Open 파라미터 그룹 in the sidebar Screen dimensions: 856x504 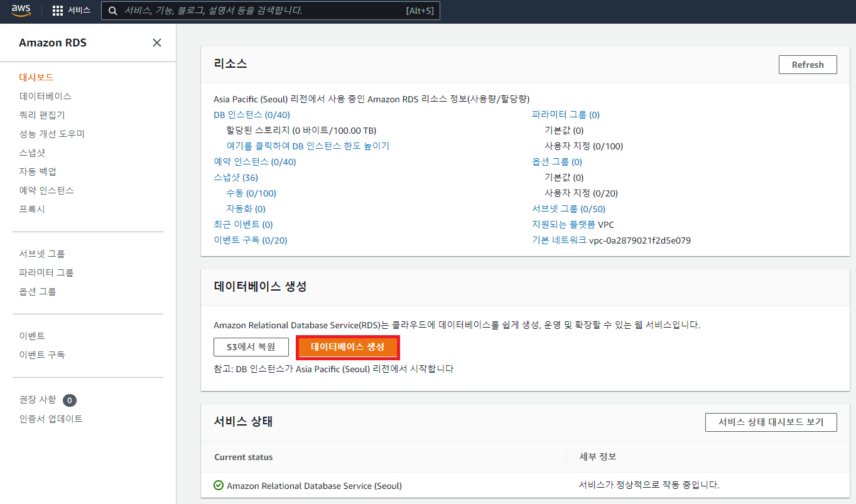click(46, 272)
